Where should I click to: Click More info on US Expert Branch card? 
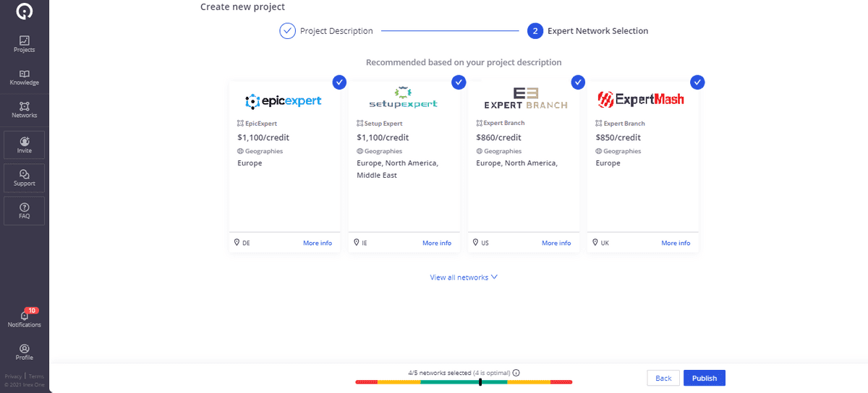(x=556, y=243)
